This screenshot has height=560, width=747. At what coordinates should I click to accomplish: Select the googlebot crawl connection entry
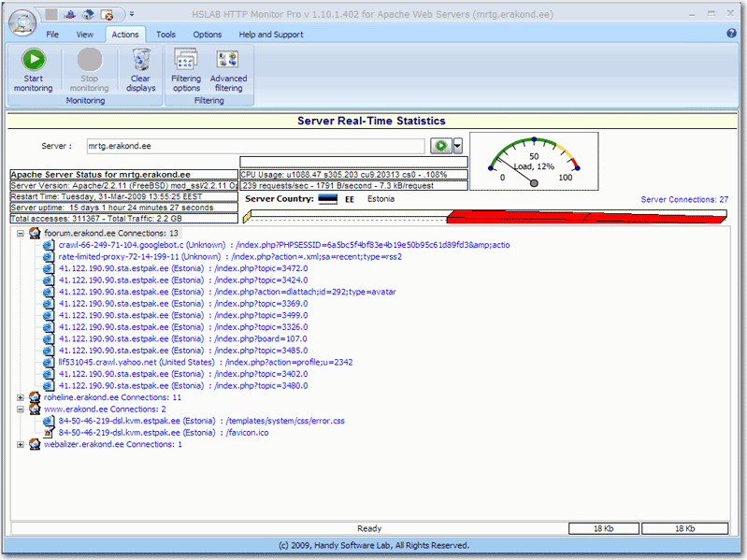[x=284, y=245]
